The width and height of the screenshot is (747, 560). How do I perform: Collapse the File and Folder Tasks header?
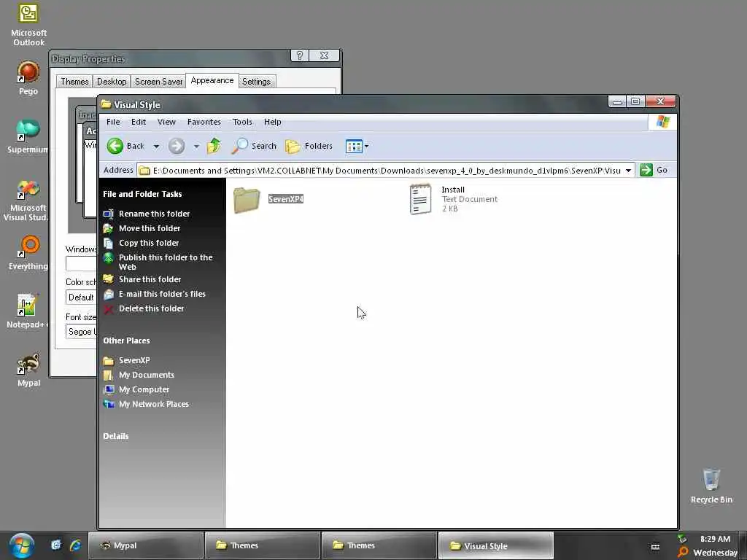click(142, 194)
